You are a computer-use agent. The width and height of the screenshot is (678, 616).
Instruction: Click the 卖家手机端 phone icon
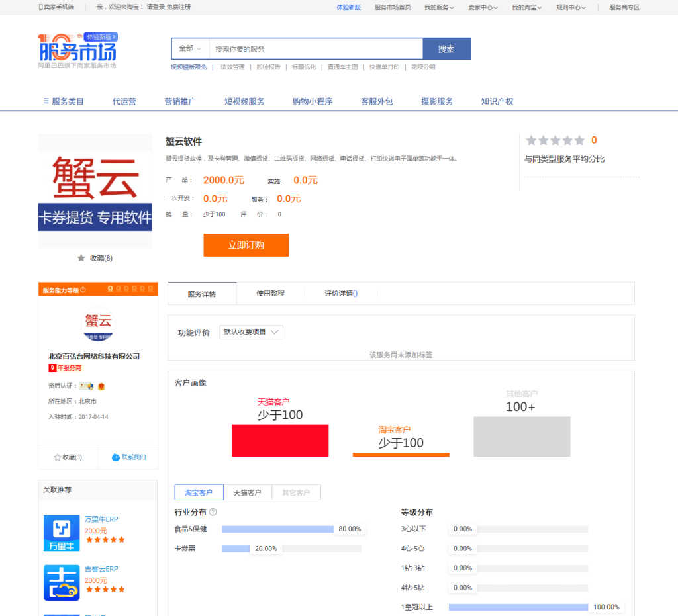[40, 7]
